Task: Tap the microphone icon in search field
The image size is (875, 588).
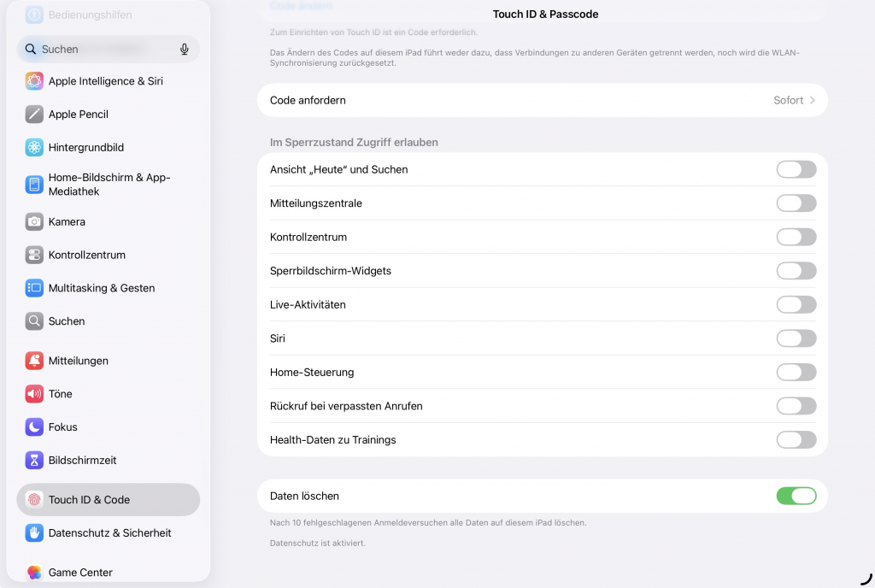Action: pyautogui.click(x=185, y=50)
